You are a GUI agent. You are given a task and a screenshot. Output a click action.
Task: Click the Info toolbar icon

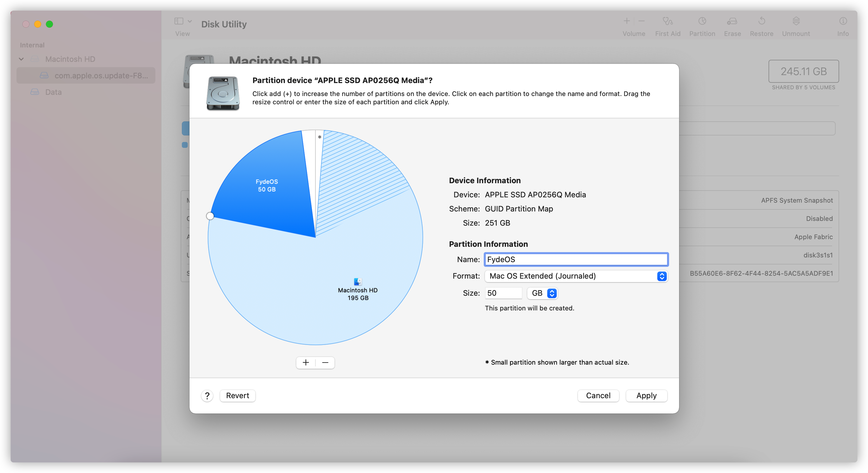pos(843,21)
